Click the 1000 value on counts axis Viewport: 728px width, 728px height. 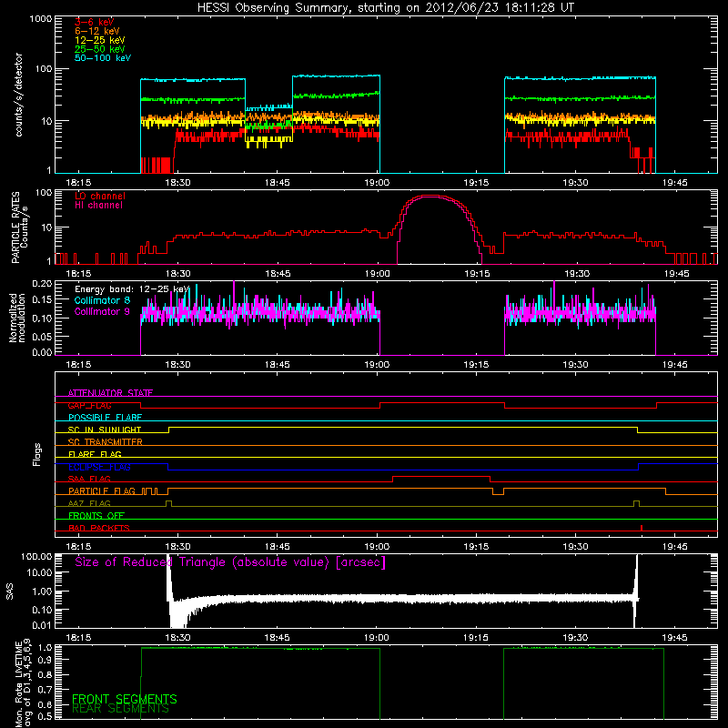pyautogui.click(x=41, y=19)
